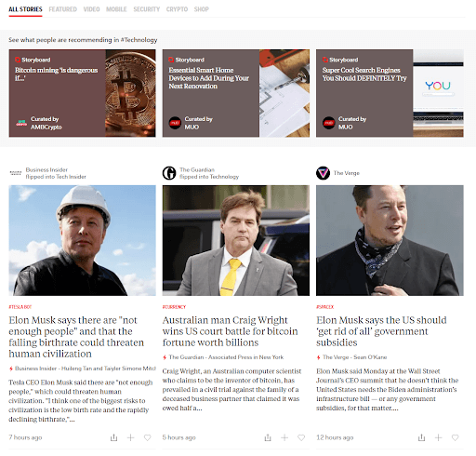Screen dimensions: 476x456
Task: Click the AMBCrypto curator avatar
Action: [21, 123]
